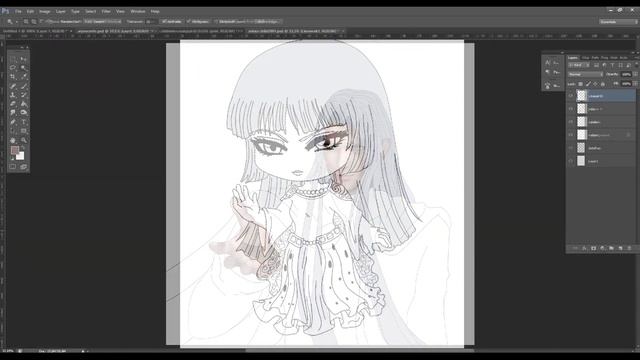Switch to the Channels panel tab
This screenshot has height=360, width=640.
coord(586,58)
